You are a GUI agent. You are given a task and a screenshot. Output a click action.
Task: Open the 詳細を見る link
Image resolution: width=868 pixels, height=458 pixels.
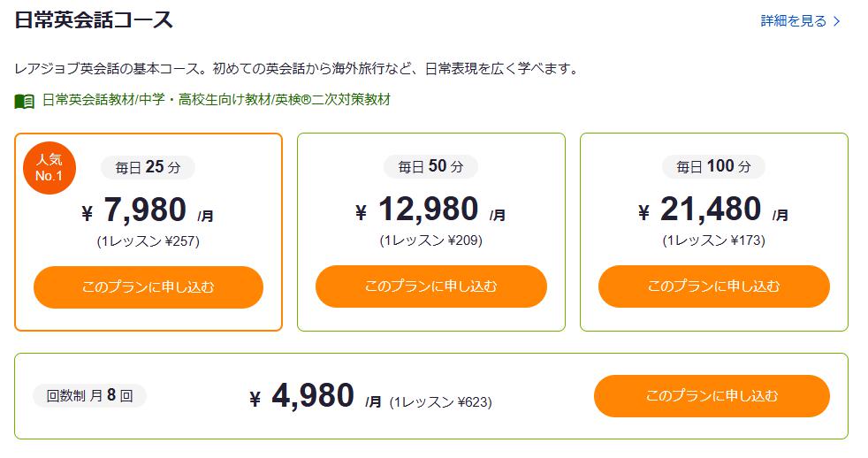pyautogui.click(x=794, y=20)
